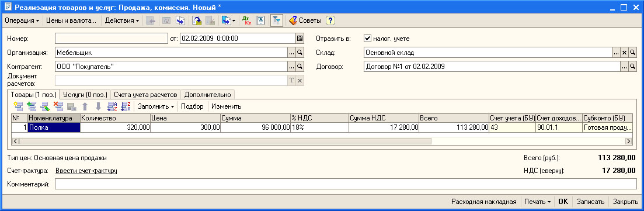The width and height of the screenshot is (644, 211).
Task: Select the quantity cell 320,000
Action: [116, 127]
